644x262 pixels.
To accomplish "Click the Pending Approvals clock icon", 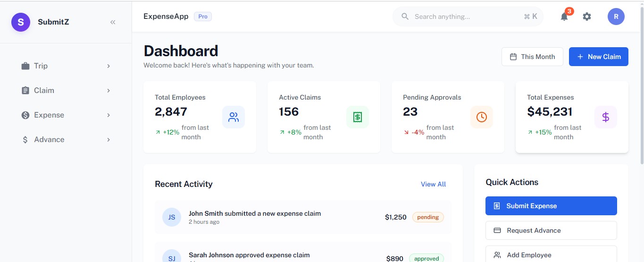I will (x=482, y=117).
